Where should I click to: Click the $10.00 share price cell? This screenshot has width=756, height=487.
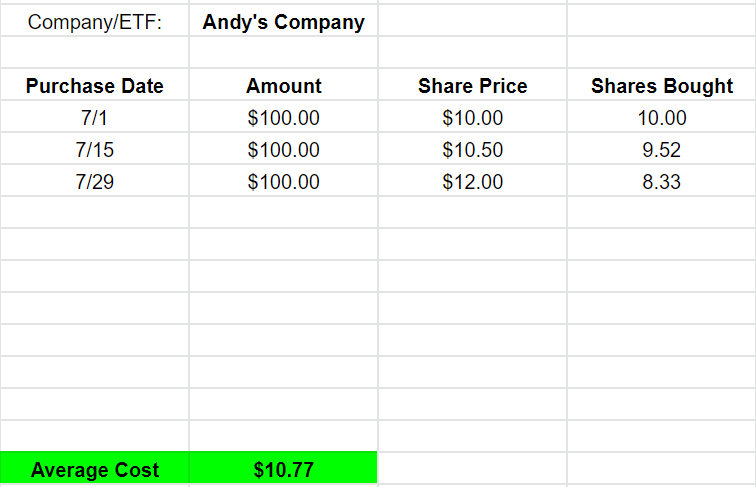[472, 117]
